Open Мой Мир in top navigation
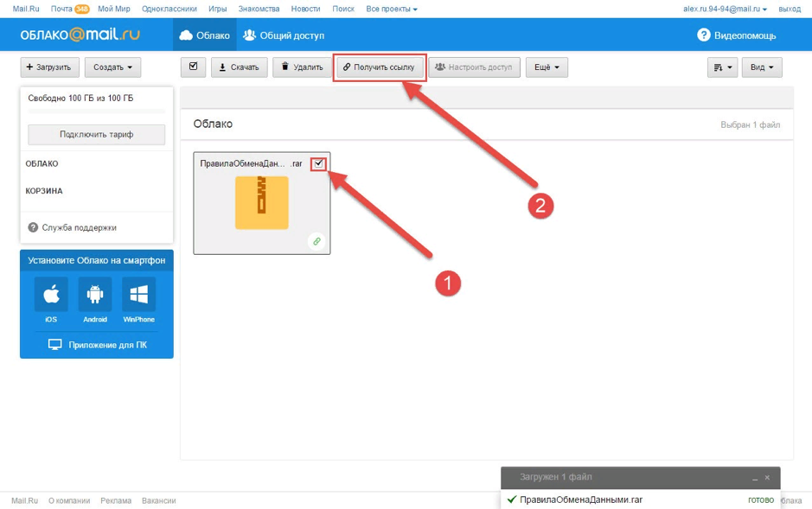Image resolution: width=812 pixels, height=509 pixels. pyautogui.click(x=114, y=9)
